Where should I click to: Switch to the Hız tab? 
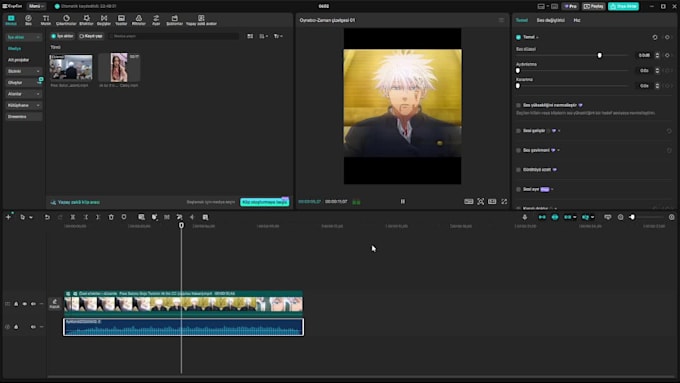(x=577, y=20)
